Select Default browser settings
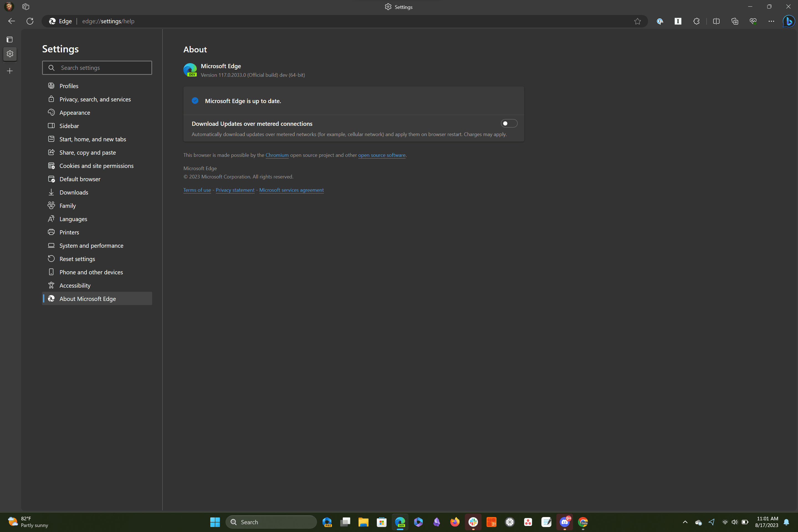 tap(97, 179)
